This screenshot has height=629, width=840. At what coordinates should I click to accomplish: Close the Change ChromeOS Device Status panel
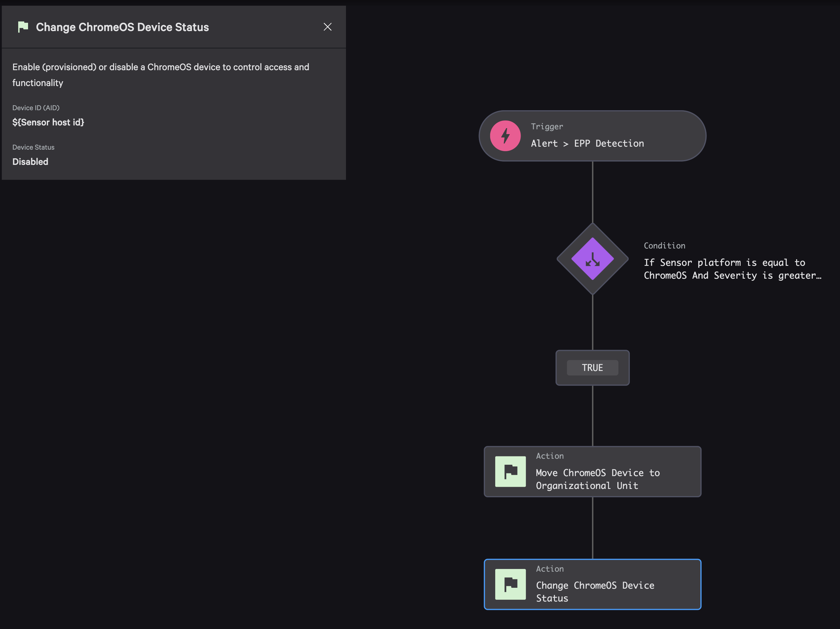tap(327, 27)
